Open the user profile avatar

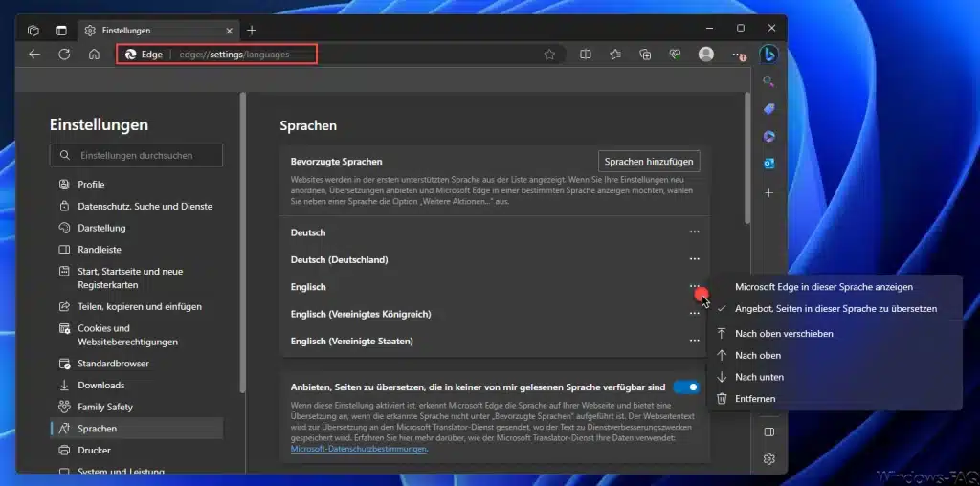[x=706, y=55]
